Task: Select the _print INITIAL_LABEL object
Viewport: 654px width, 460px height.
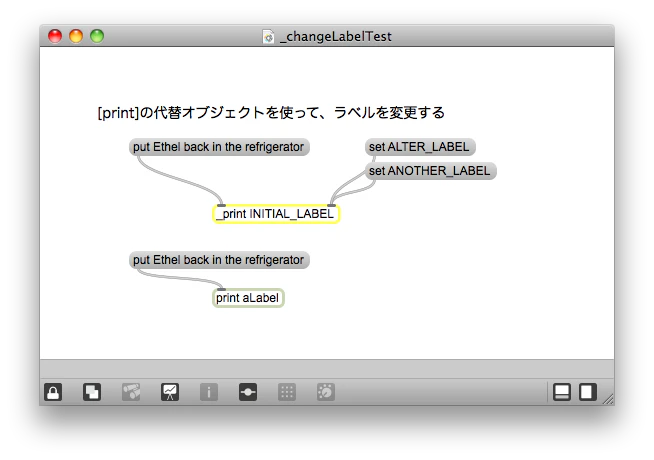Action: [276, 214]
